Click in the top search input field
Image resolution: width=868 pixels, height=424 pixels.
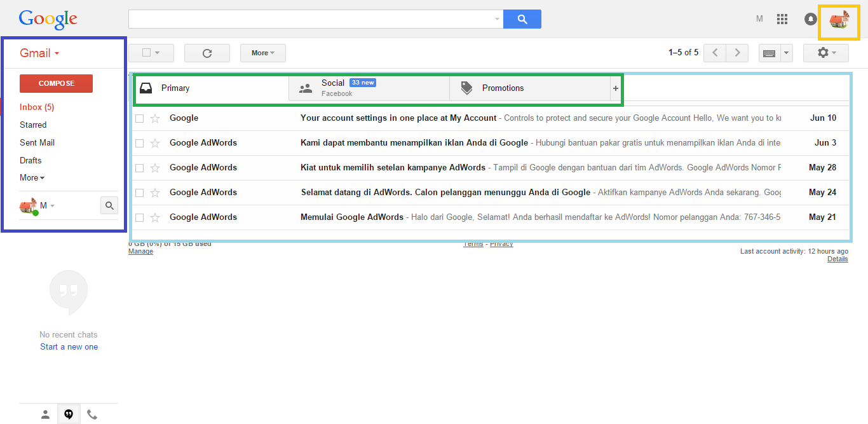[311, 19]
